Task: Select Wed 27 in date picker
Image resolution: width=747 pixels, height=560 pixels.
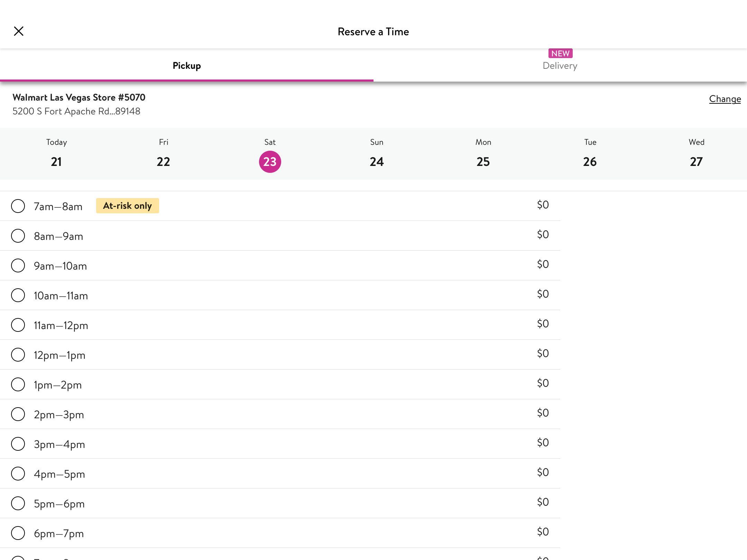Action: tap(696, 154)
